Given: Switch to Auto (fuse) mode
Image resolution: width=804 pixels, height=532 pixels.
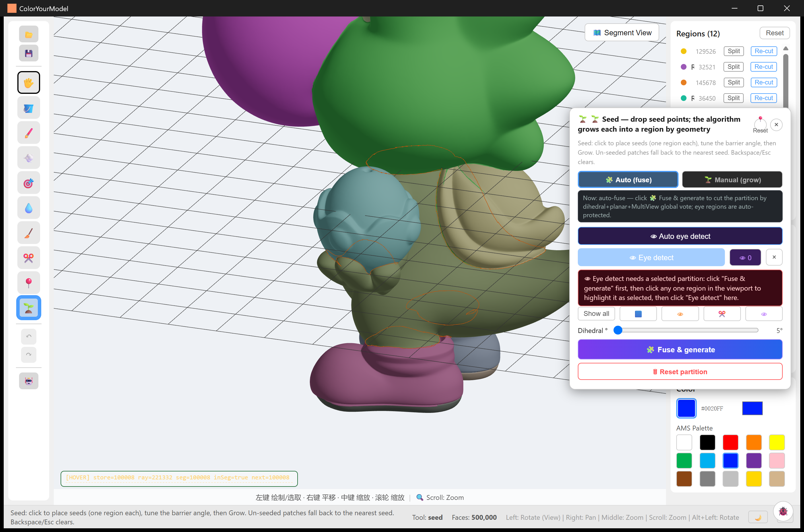Looking at the screenshot, I should 628,180.
